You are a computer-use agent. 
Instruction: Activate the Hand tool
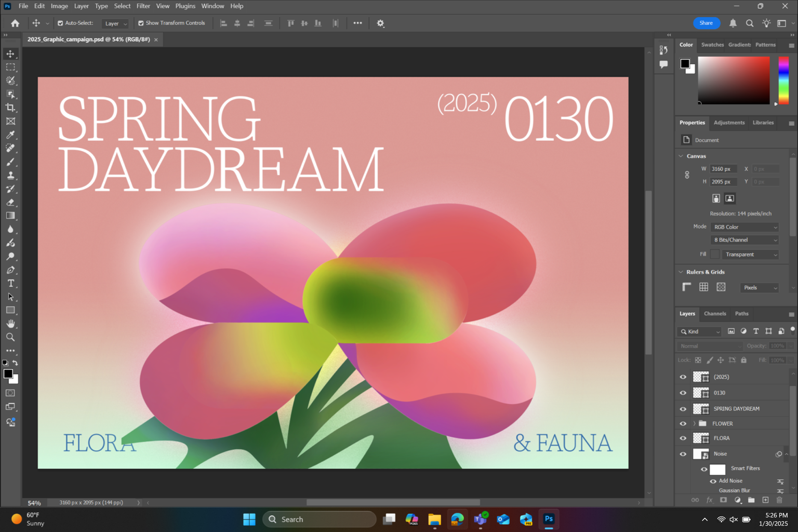pyautogui.click(x=10, y=324)
